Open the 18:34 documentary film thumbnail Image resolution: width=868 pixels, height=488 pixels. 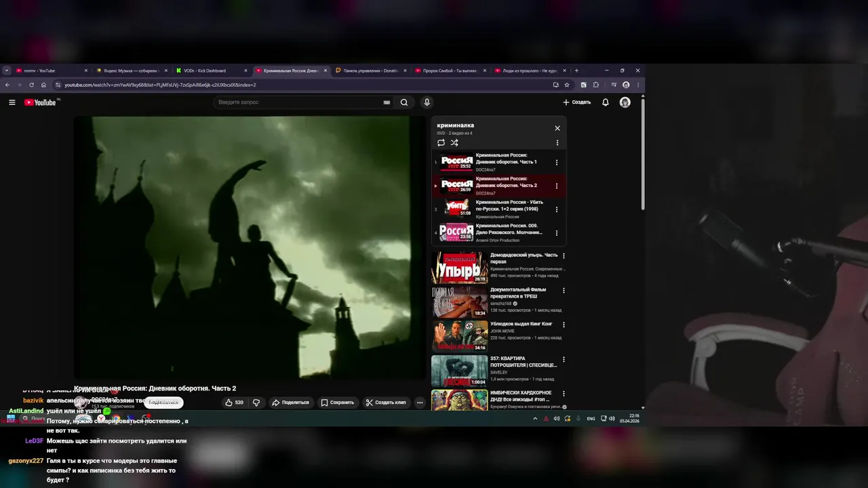[459, 302]
